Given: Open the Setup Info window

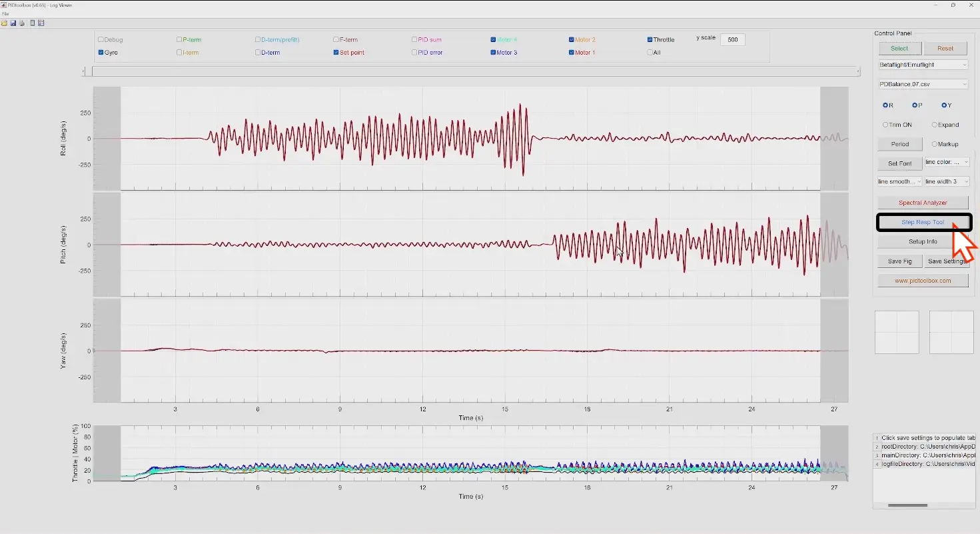Looking at the screenshot, I should point(923,241).
